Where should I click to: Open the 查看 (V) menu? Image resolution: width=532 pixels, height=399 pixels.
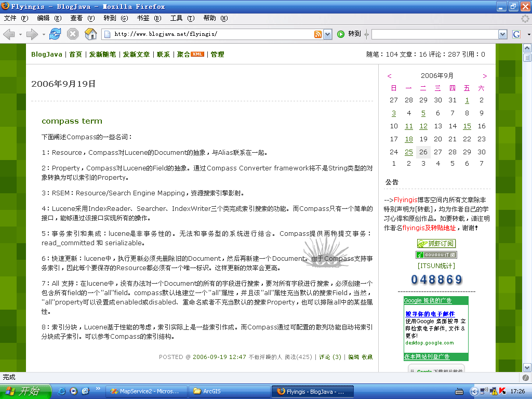[83, 18]
